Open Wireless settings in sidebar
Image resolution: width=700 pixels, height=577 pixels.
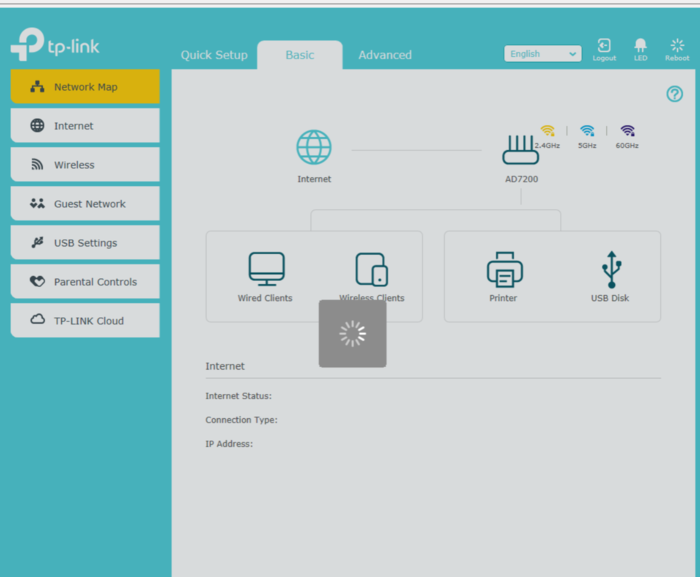pyautogui.click(x=85, y=165)
